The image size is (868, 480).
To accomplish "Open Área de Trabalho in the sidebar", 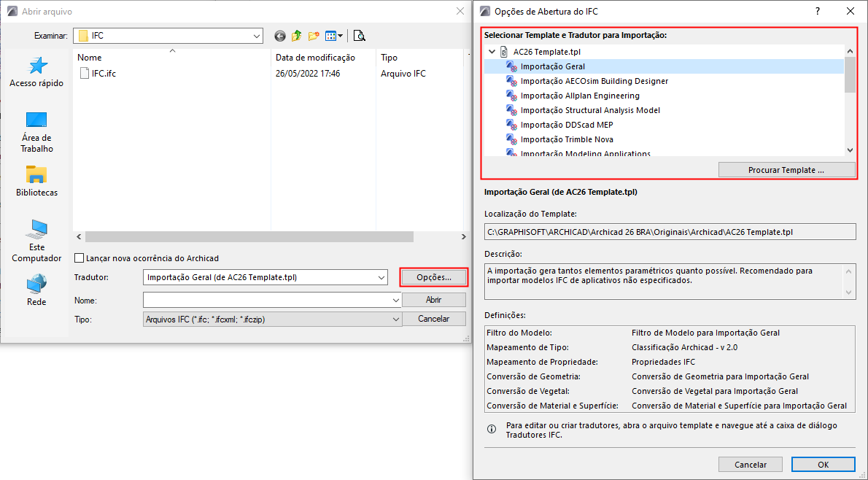I will pyautogui.click(x=36, y=132).
